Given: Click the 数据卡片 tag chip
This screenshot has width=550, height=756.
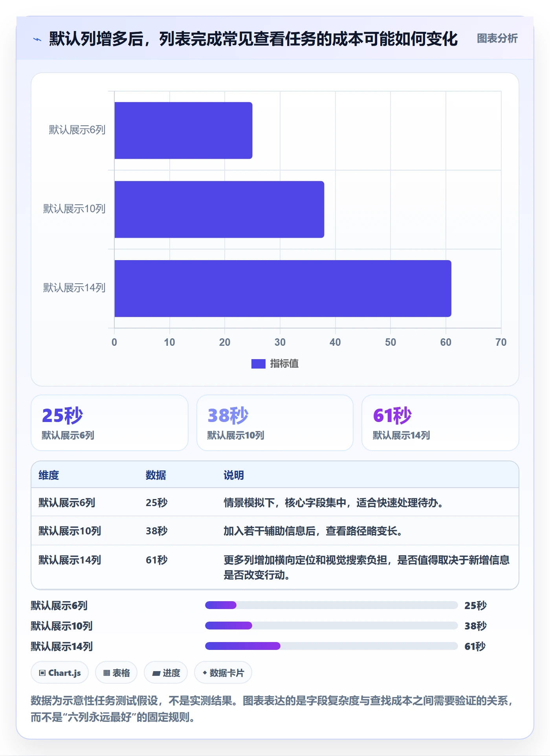Looking at the screenshot, I should (223, 673).
